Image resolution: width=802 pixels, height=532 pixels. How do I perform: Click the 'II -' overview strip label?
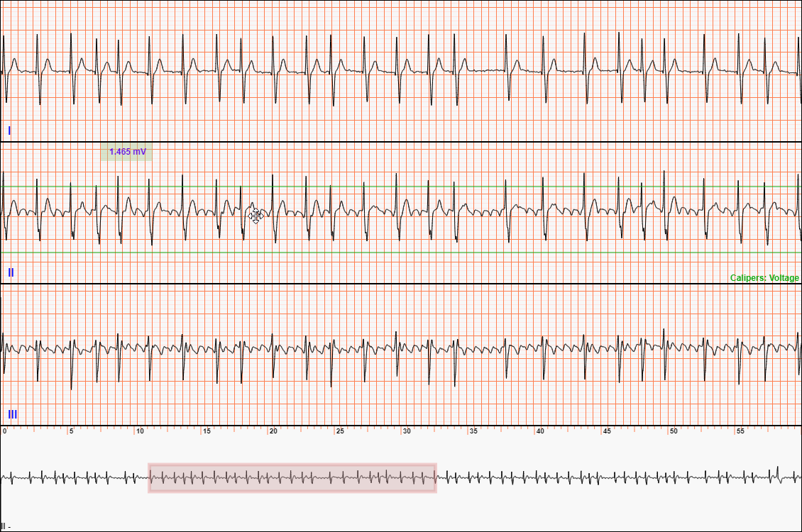point(6,526)
